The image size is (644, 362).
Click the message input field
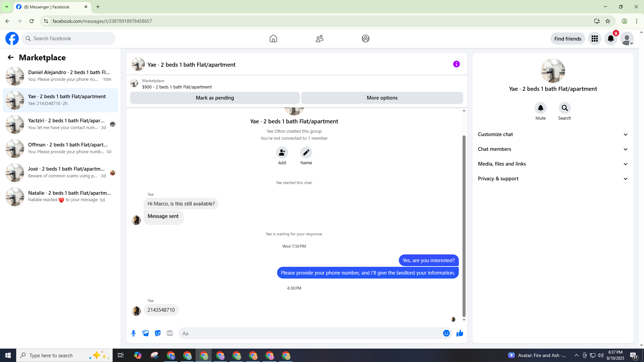click(x=310, y=333)
